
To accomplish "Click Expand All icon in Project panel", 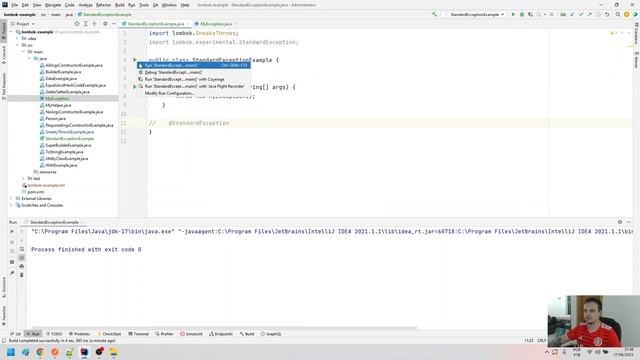I will pyautogui.click(x=86, y=24).
